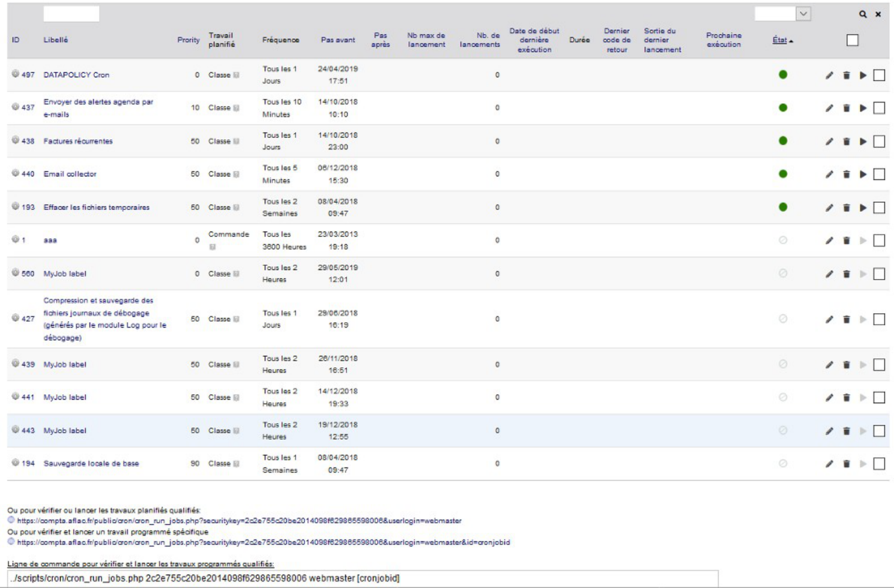Edit job 194 Sauvegarde locale de base
The image size is (894, 588).
(x=829, y=464)
